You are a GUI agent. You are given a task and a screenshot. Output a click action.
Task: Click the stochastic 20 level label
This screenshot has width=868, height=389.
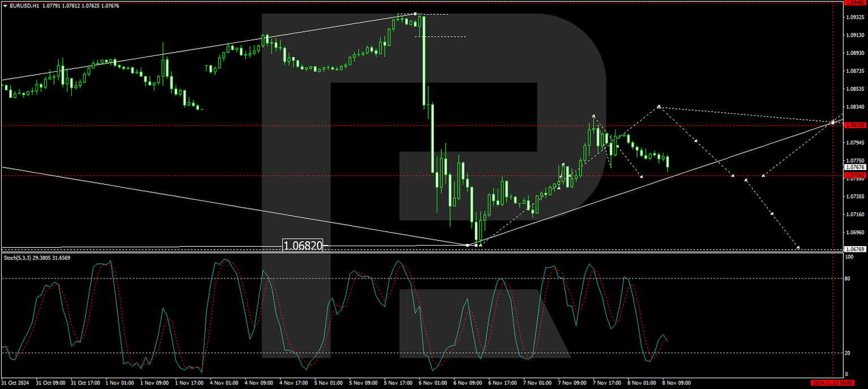click(849, 353)
